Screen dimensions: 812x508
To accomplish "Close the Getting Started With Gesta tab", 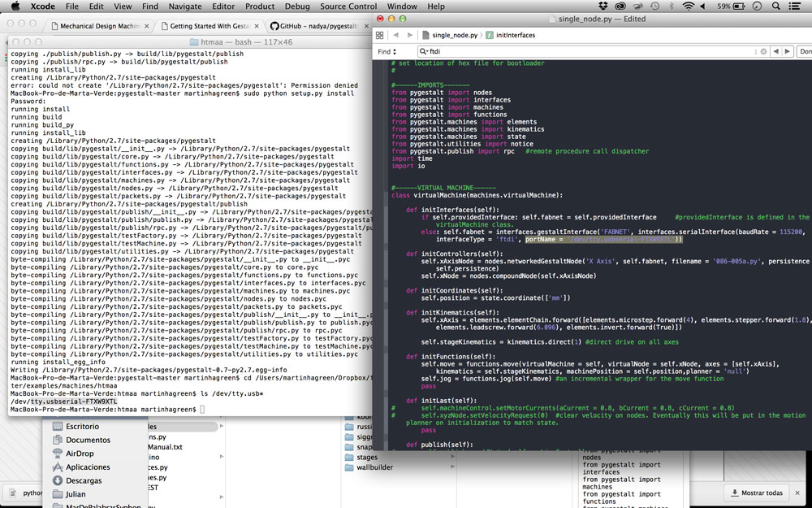I will [x=257, y=26].
